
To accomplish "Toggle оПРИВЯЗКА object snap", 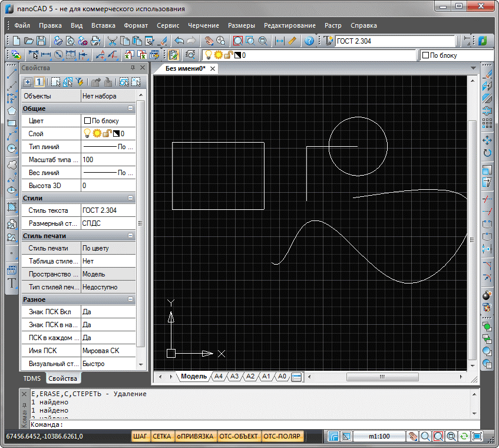I will tap(194, 437).
